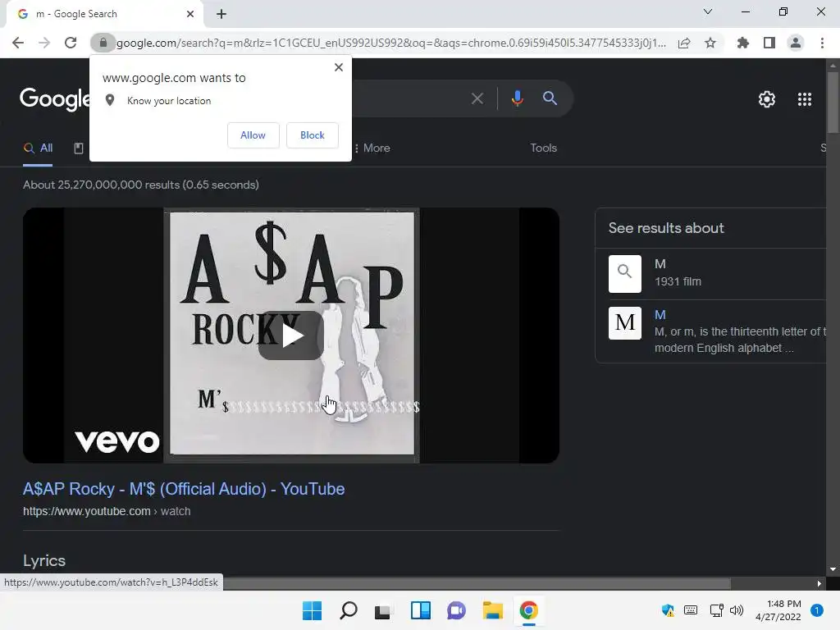The image size is (840, 630).
Task: Toggle the Chrome side panel
Action: (769, 43)
